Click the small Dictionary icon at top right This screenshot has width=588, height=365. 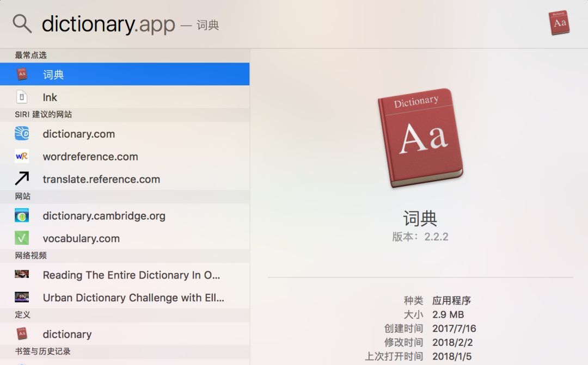point(559,22)
